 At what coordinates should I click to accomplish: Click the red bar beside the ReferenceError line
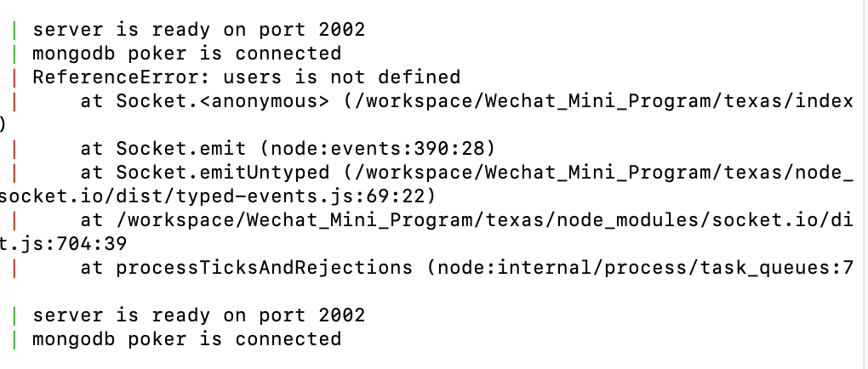pyautogui.click(x=14, y=77)
